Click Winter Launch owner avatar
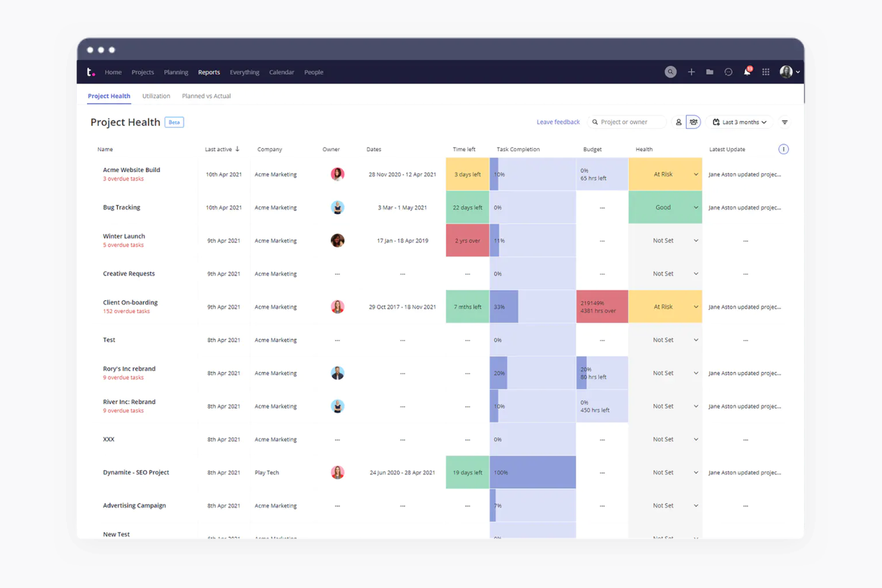The width and height of the screenshot is (882, 588). point(337,241)
